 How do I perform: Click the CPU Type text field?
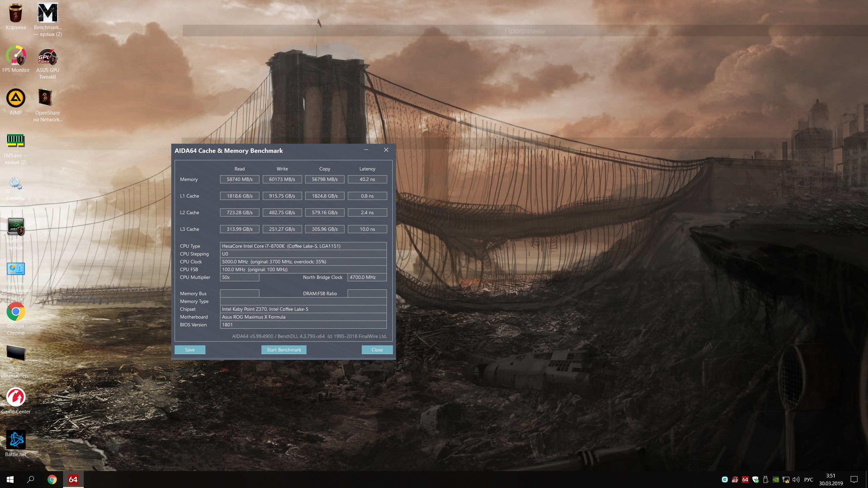point(303,246)
